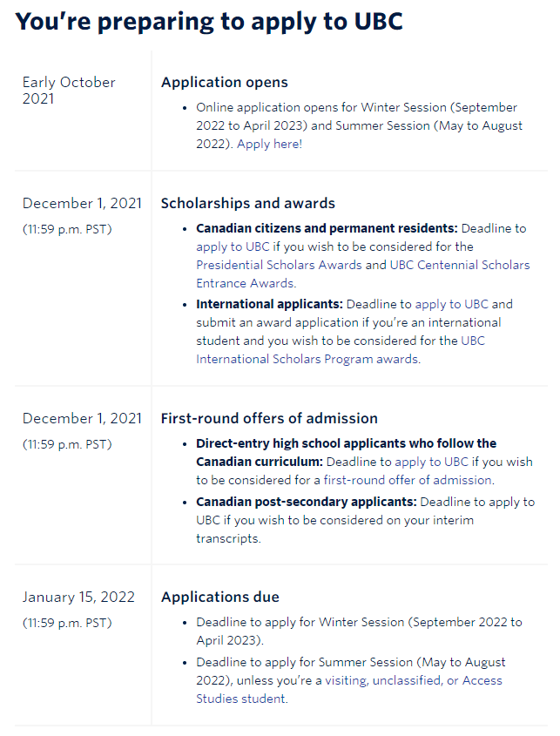The image size is (560, 736).
Task: Click the "Early October 2021" date text
Action: click(x=69, y=90)
